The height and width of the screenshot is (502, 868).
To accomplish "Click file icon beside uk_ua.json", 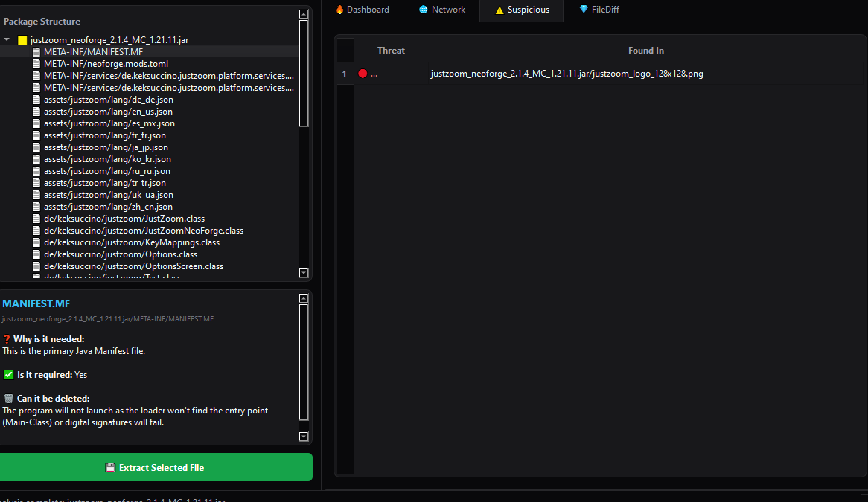I will [36, 195].
